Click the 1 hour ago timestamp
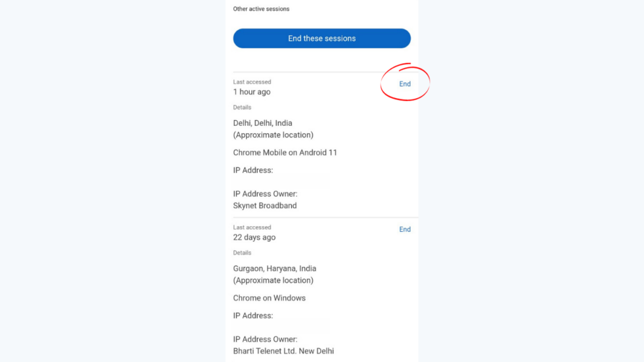Viewport: 644px width, 362px height. [252, 91]
